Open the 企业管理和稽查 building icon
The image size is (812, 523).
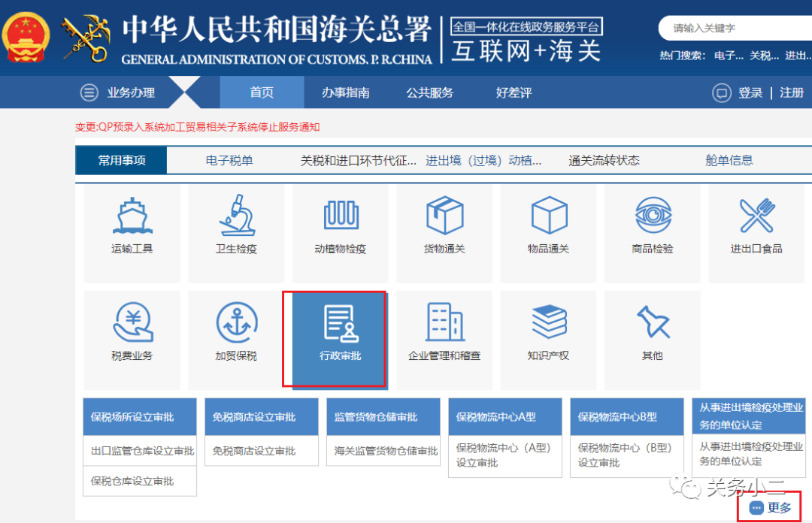tap(444, 324)
